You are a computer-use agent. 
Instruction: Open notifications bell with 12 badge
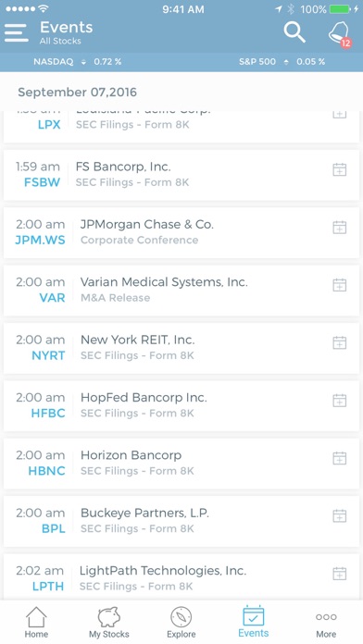click(340, 33)
